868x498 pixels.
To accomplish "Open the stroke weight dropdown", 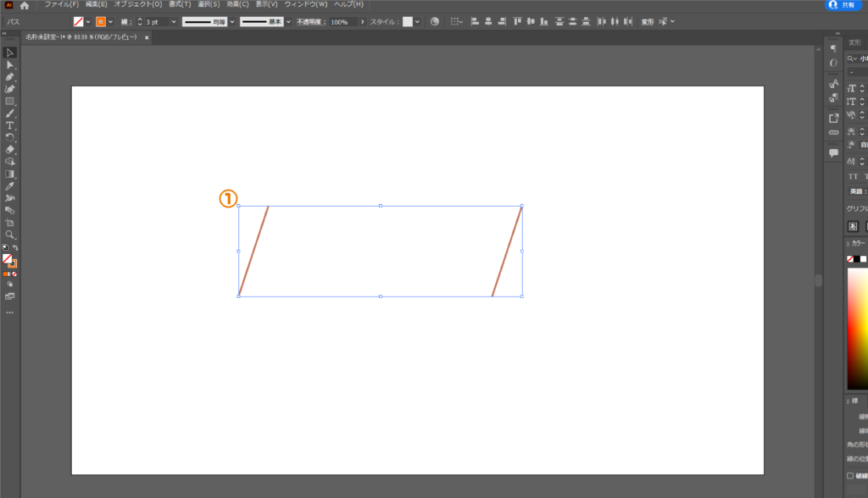I will [174, 21].
